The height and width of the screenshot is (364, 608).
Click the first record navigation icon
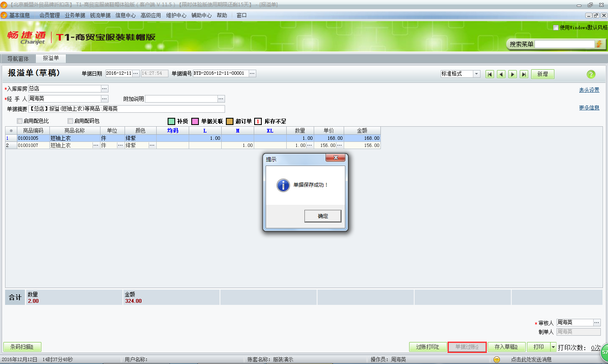click(490, 74)
